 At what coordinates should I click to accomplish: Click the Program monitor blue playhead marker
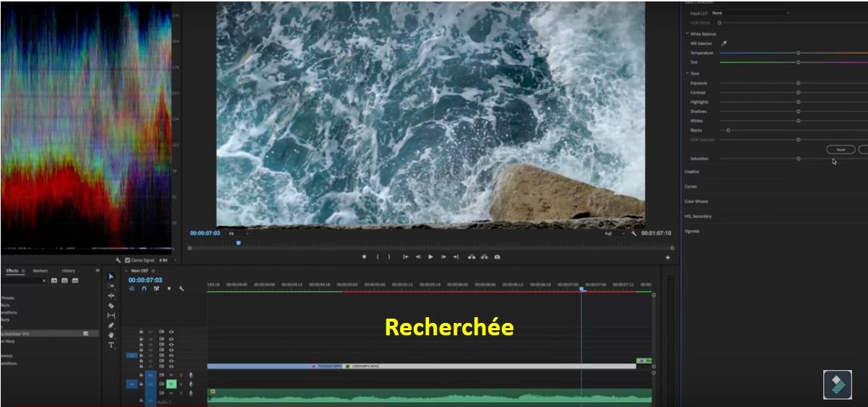click(x=238, y=243)
